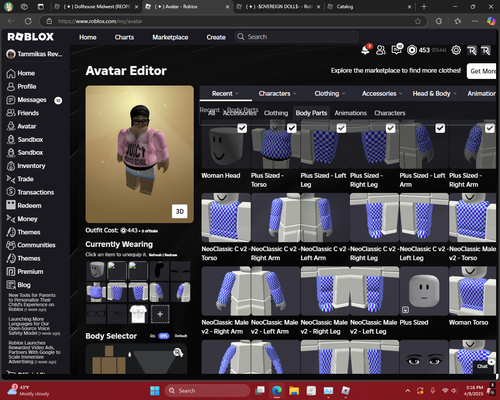Toggle avatar preview to 3D
Image resolution: width=500 pixels, height=400 pixels.
point(180,212)
